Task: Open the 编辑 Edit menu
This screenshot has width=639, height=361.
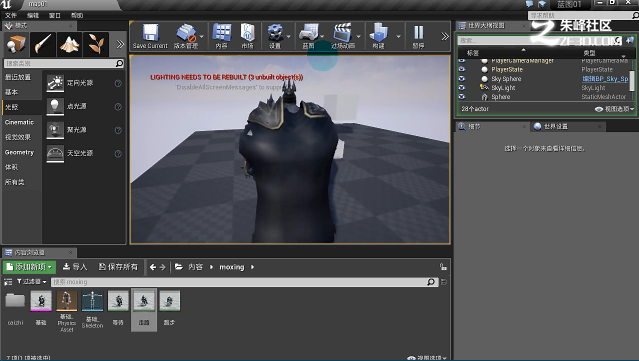Action: pyautogui.click(x=33, y=15)
